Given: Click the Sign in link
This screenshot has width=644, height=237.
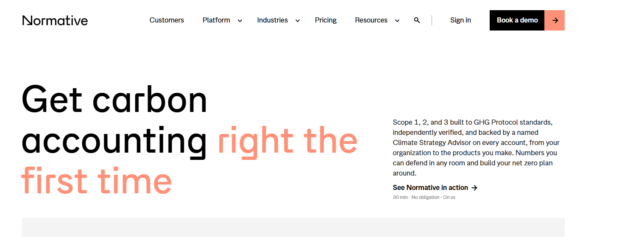Looking at the screenshot, I should click(460, 20).
